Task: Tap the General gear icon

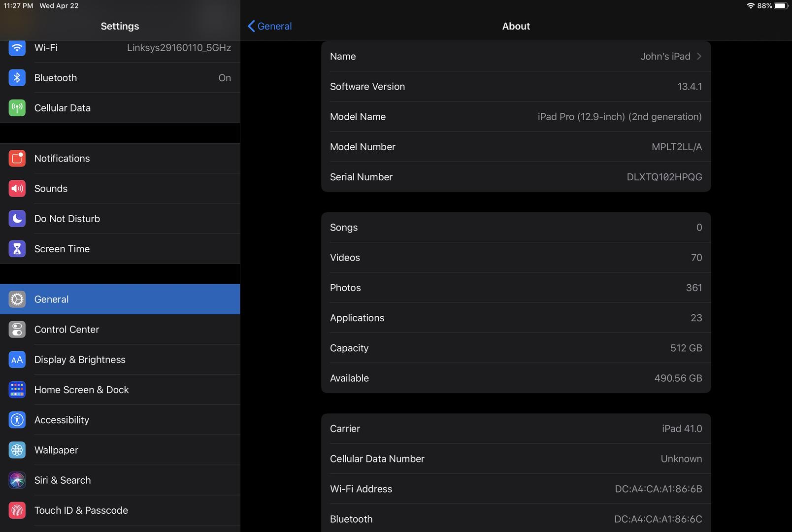Action: (17, 299)
